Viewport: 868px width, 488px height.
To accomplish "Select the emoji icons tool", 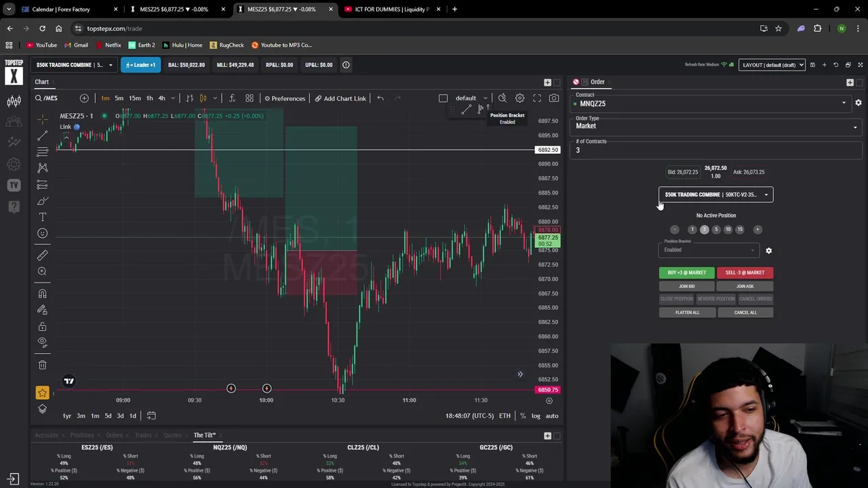I will pos(43,233).
